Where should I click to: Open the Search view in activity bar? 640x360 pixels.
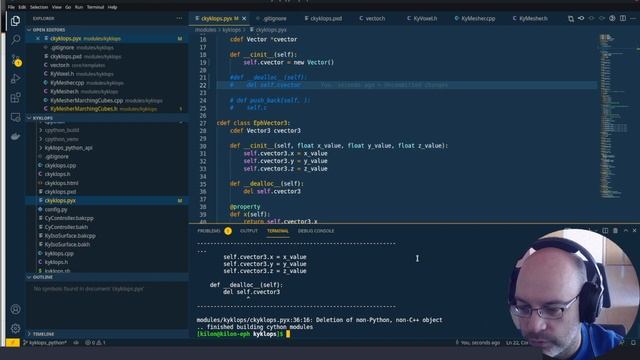tap(16, 40)
